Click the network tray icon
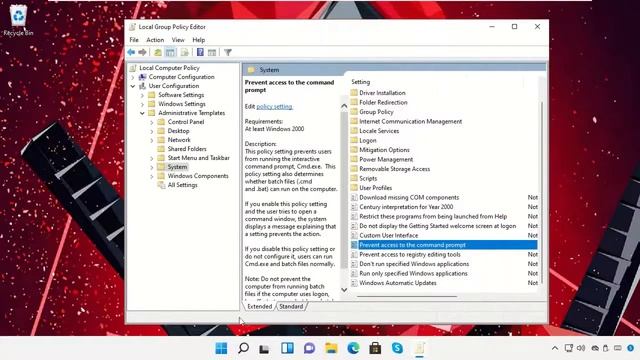 [569, 348]
